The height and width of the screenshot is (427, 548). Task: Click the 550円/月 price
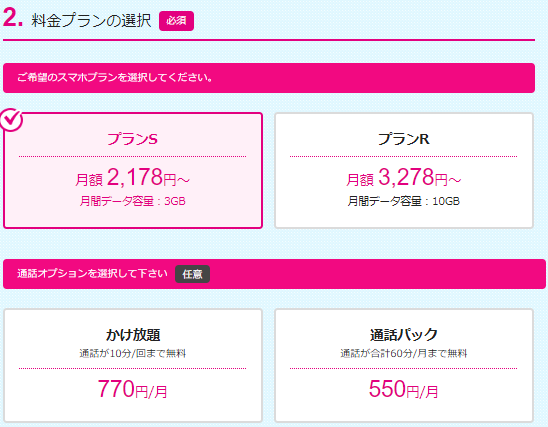pyautogui.click(x=404, y=389)
